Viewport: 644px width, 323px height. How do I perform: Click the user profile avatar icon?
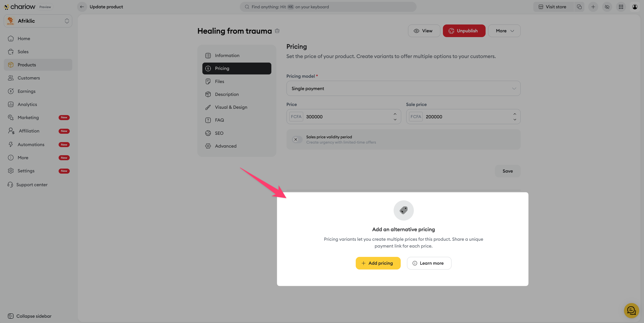tap(635, 7)
